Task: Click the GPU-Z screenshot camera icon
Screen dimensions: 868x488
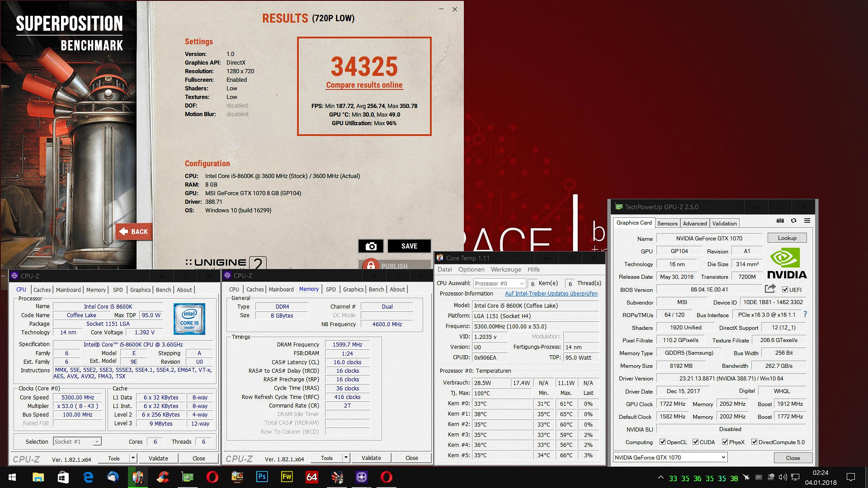Action: pyautogui.click(x=780, y=221)
